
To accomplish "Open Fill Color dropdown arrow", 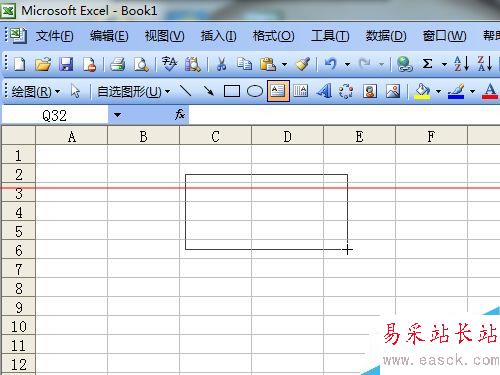I will tap(438, 91).
